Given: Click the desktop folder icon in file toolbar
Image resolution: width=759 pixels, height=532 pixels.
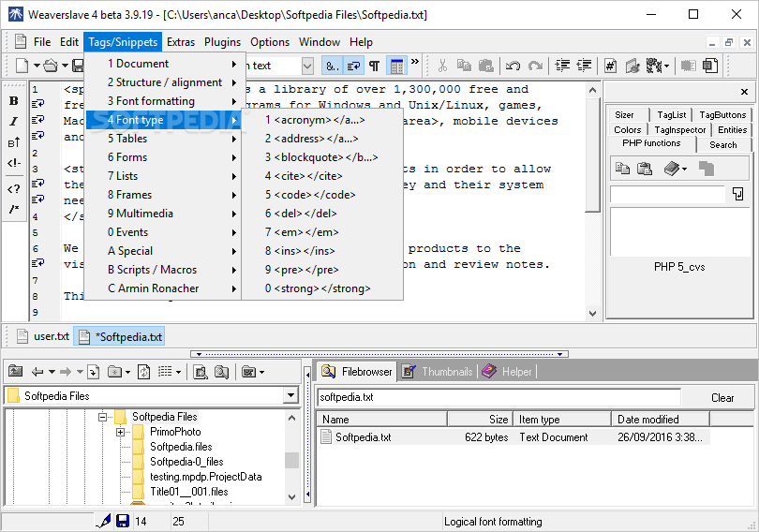Looking at the screenshot, I should click(x=16, y=372).
